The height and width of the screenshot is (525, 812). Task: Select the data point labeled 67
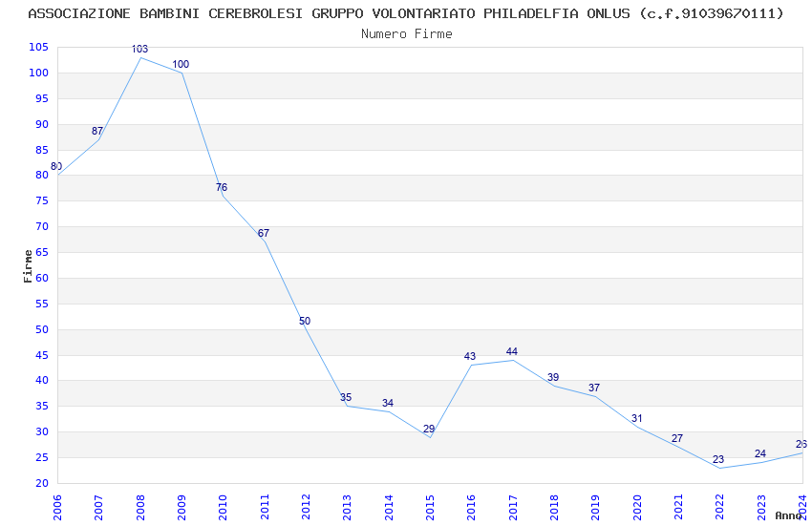[263, 234]
